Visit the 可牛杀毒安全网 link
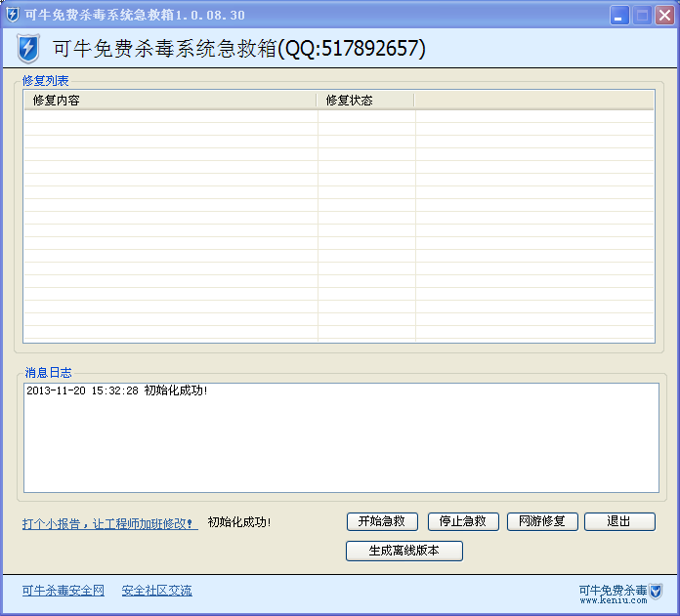The width and height of the screenshot is (680, 616). 64,590
